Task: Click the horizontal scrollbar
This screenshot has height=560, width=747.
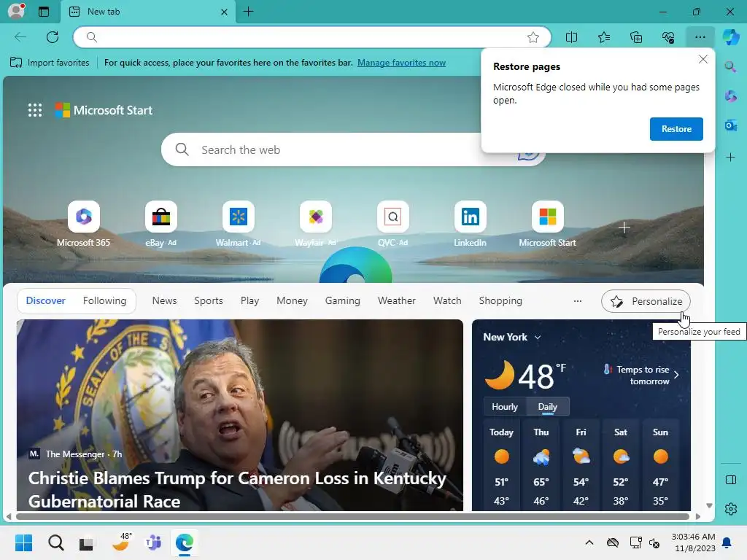Action: (352, 516)
